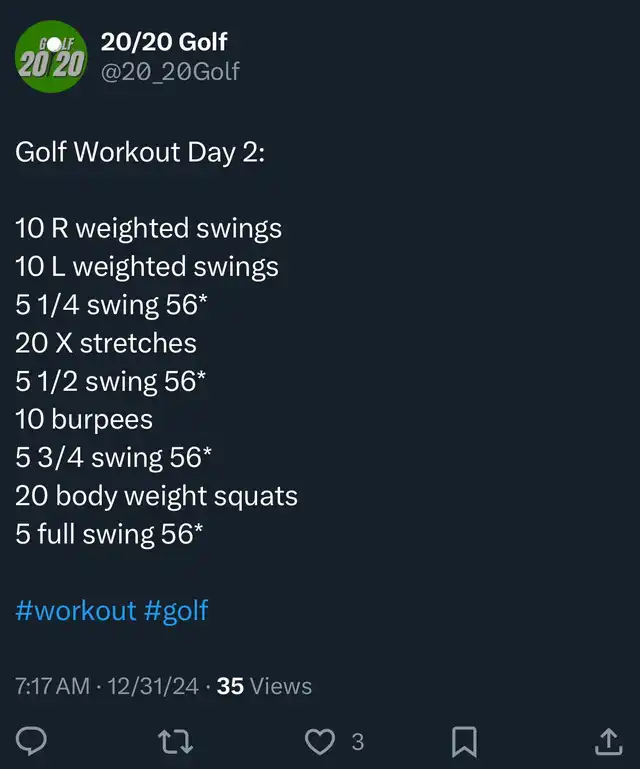The width and height of the screenshot is (640, 769).
Task: Click the '20 X stretches' line
Action: pyautogui.click(x=106, y=343)
